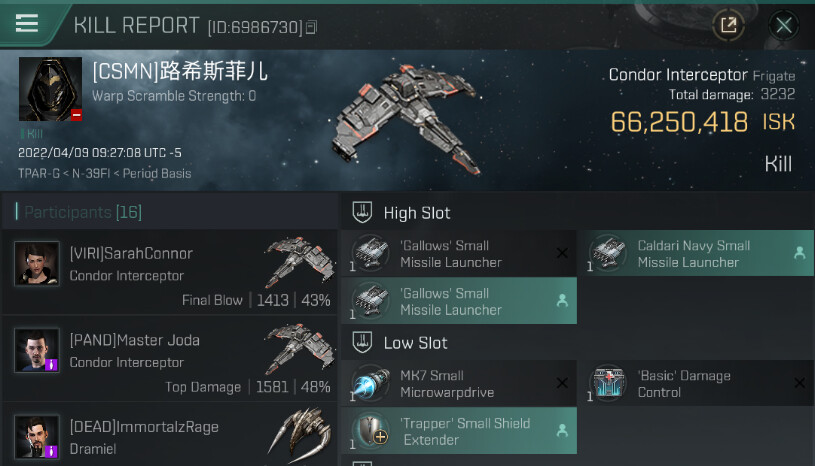Open victim pilot portrait

pos(50,89)
